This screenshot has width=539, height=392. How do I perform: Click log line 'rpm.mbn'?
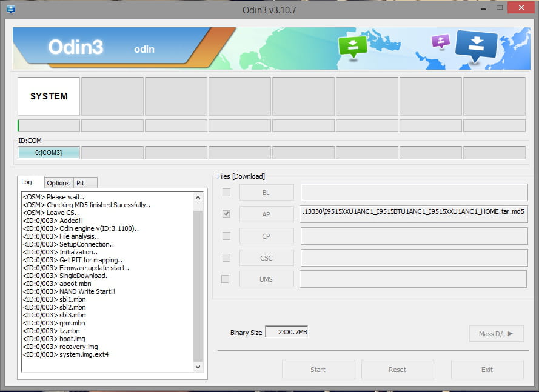pyautogui.click(x=54, y=323)
